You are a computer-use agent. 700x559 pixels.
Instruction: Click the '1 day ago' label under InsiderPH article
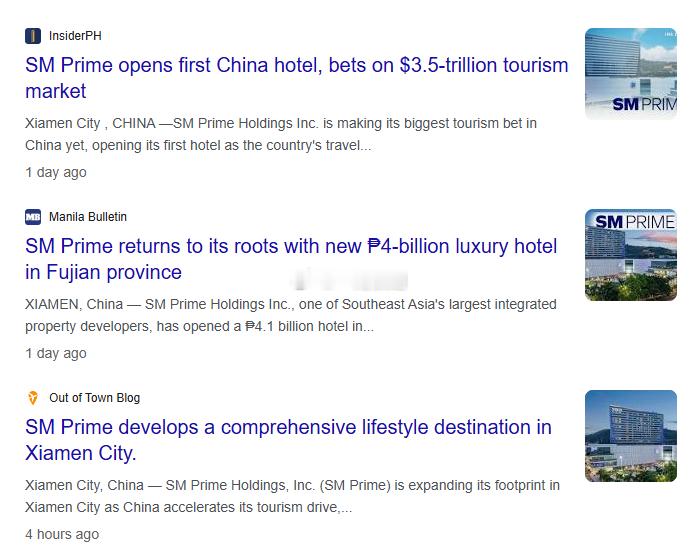pyautogui.click(x=56, y=172)
